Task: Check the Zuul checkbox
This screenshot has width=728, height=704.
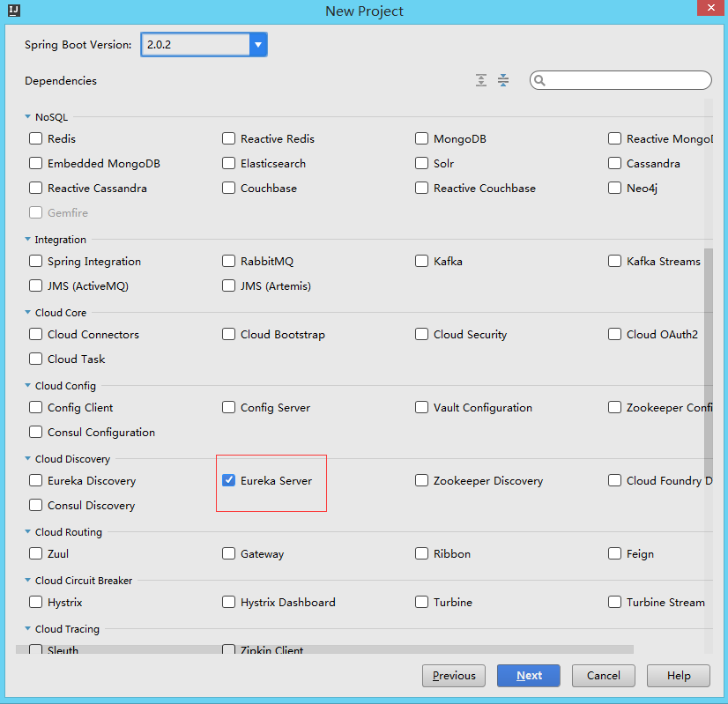Action: 36,553
